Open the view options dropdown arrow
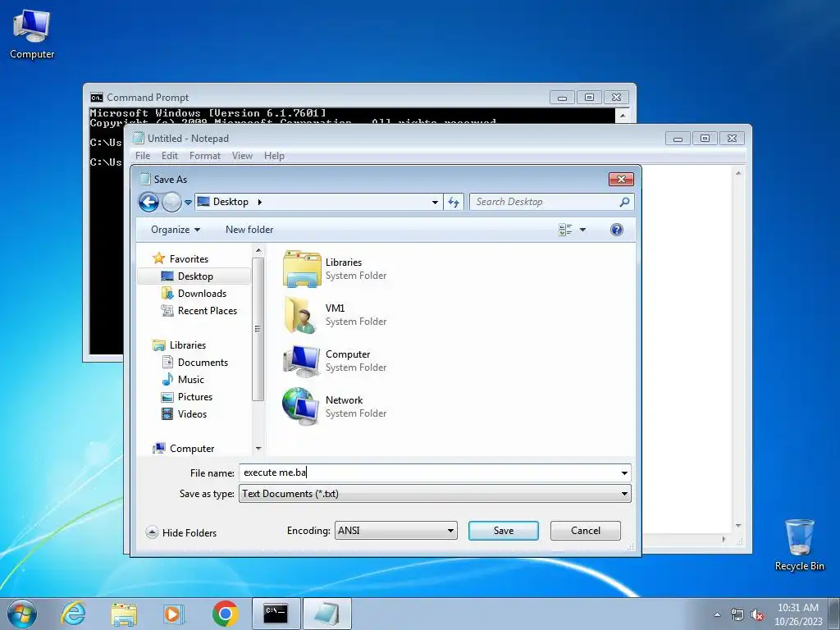This screenshot has width=840, height=630. pos(583,230)
